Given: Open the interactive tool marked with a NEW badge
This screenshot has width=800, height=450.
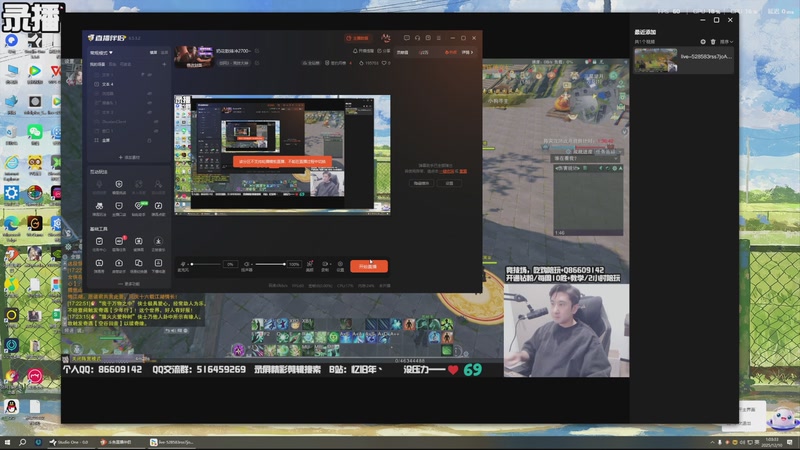Looking at the screenshot, I should point(139,207).
